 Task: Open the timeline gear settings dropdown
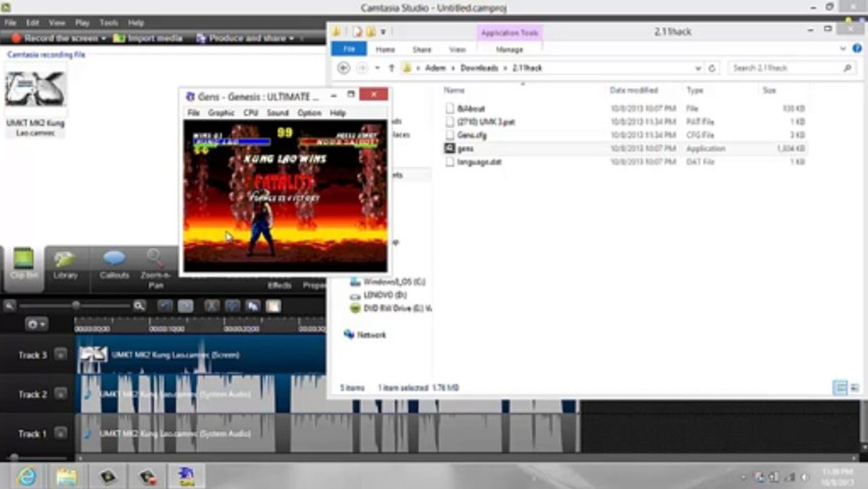pyautogui.click(x=37, y=325)
